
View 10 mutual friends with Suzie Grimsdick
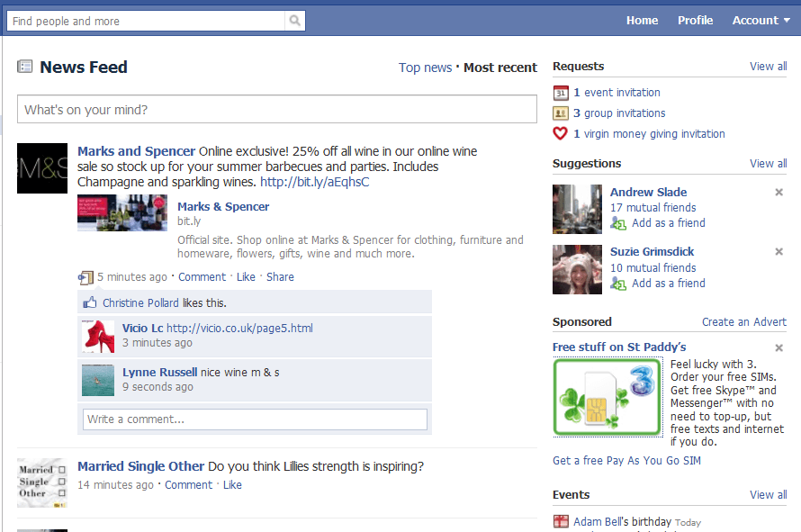(652, 267)
